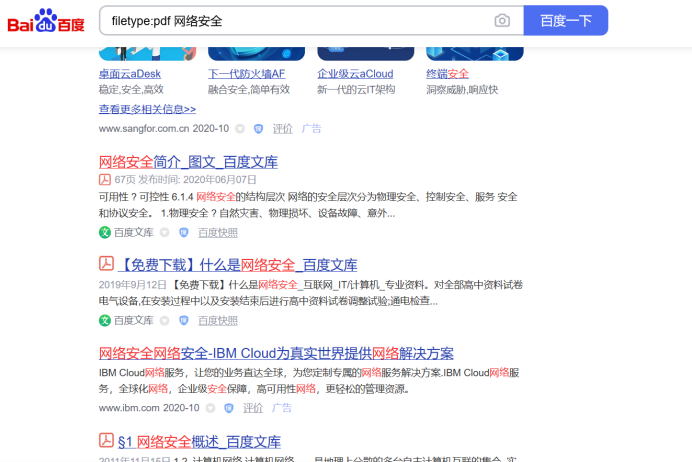Open 百度快照 for 什么是网络安全 result
This screenshot has height=462, width=692.
click(x=218, y=320)
